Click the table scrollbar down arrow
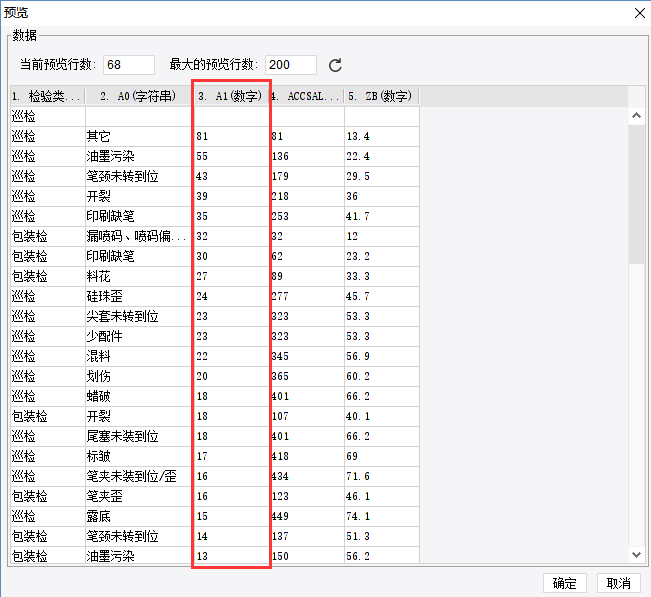The height and width of the screenshot is (597, 651). (x=636, y=554)
